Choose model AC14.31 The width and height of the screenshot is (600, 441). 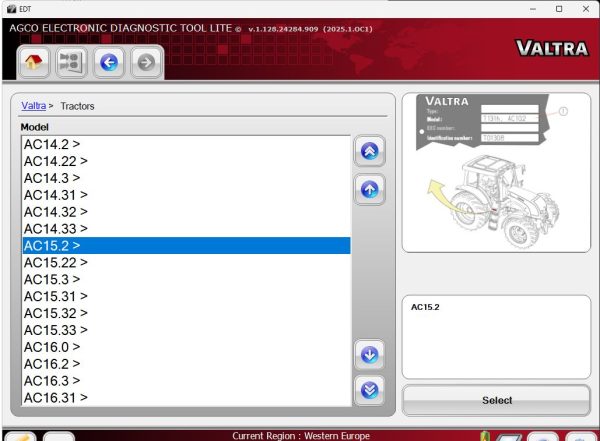(186, 195)
